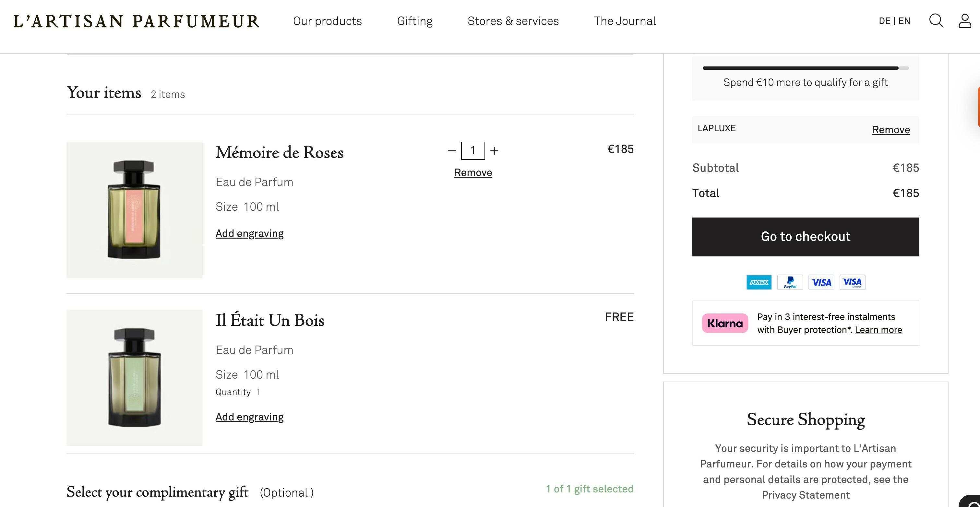Click 'Spend €10 more to qualify' message
Screen dimensions: 980x507
click(x=806, y=83)
